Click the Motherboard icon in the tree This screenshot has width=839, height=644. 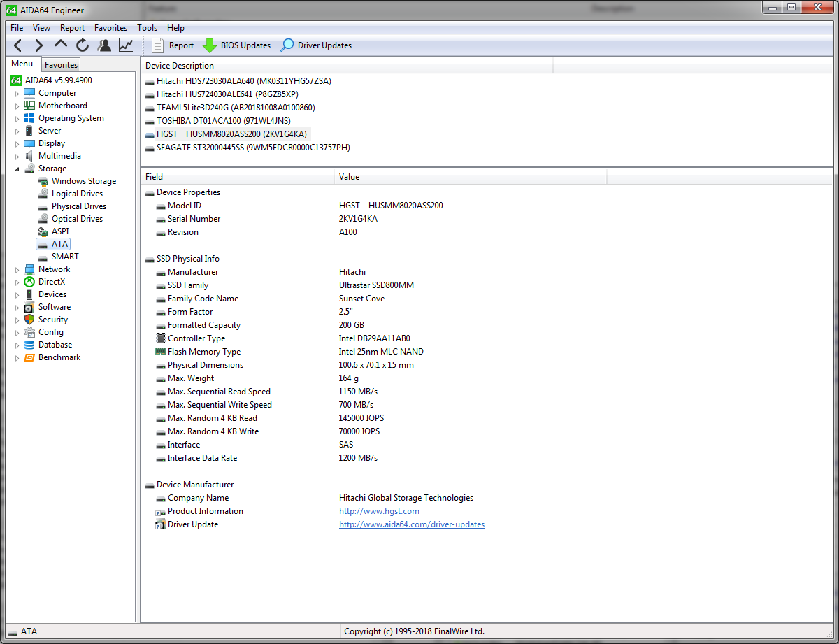click(x=29, y=106)
